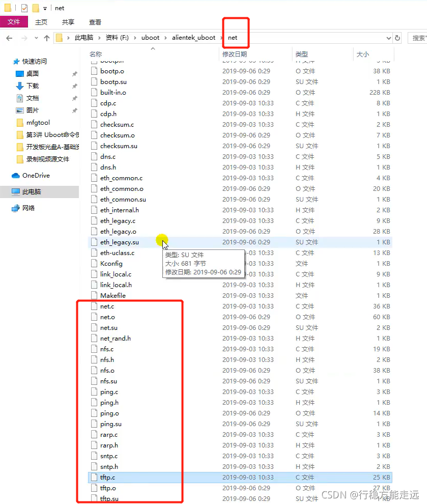
Task: Select the file named rarp.c
Action: pyautogui.click(x=109, y=435)
